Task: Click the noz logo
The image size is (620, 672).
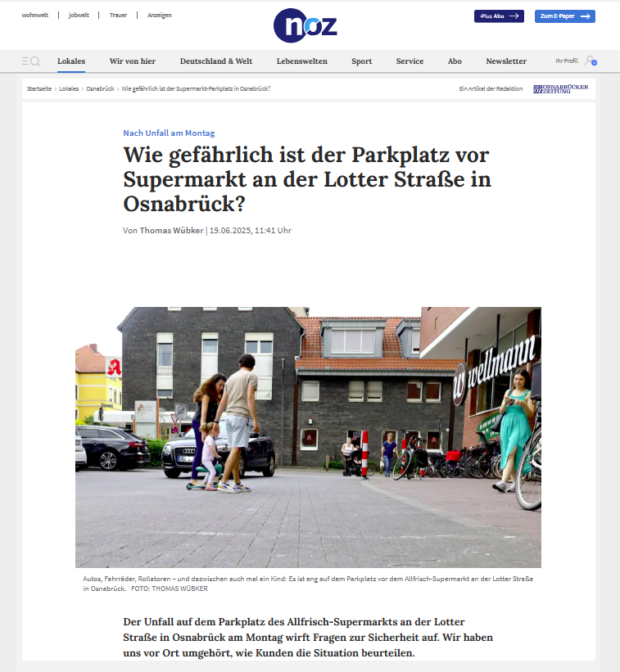Action: pyautogui.click(x=305, y=25)
